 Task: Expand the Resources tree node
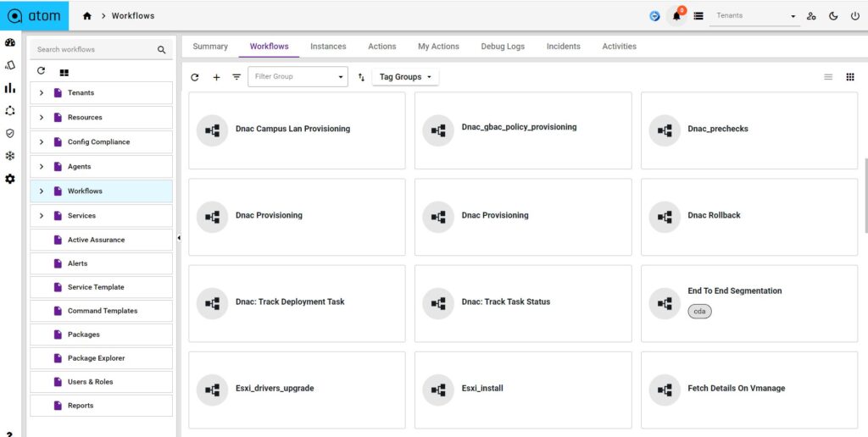[42, 117]
